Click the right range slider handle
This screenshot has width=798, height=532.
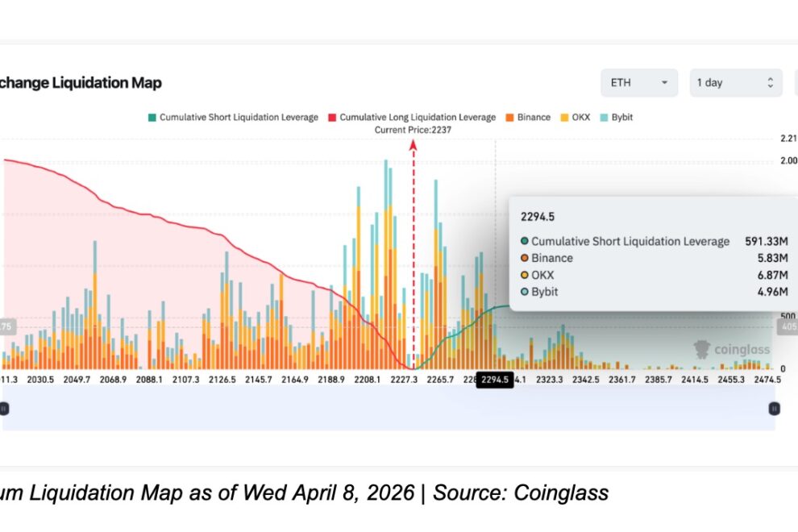774,409
